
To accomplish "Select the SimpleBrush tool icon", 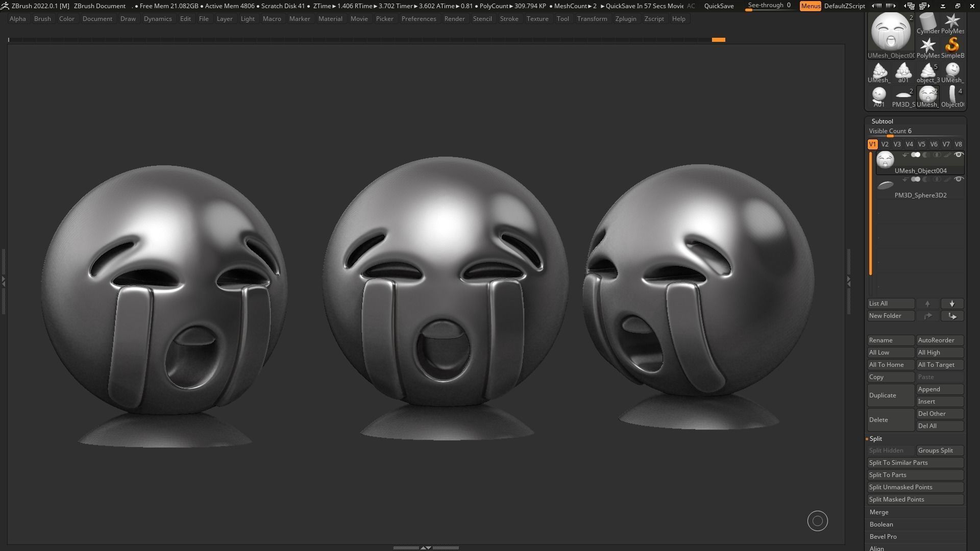I will point(952,48).
